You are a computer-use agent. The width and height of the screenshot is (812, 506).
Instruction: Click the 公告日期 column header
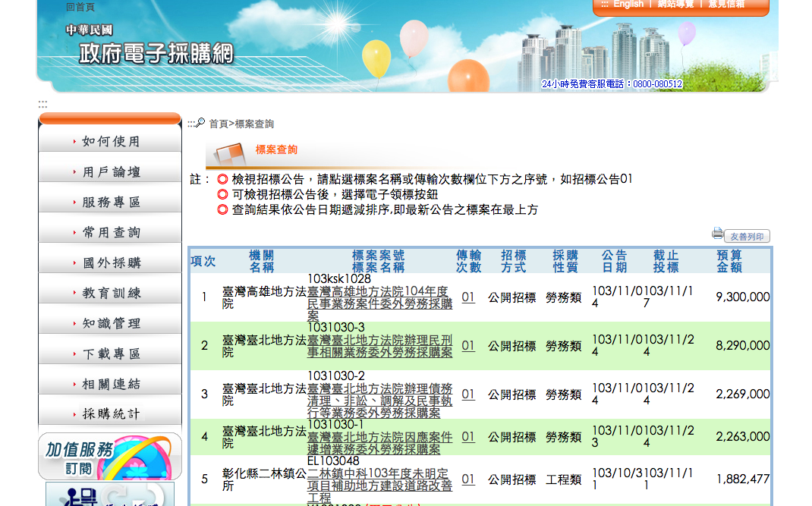(x=615, y=261)
